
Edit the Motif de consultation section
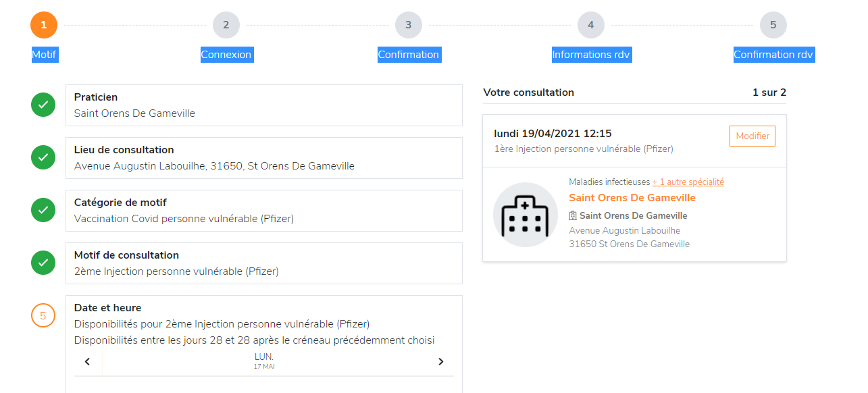point(263,263)
